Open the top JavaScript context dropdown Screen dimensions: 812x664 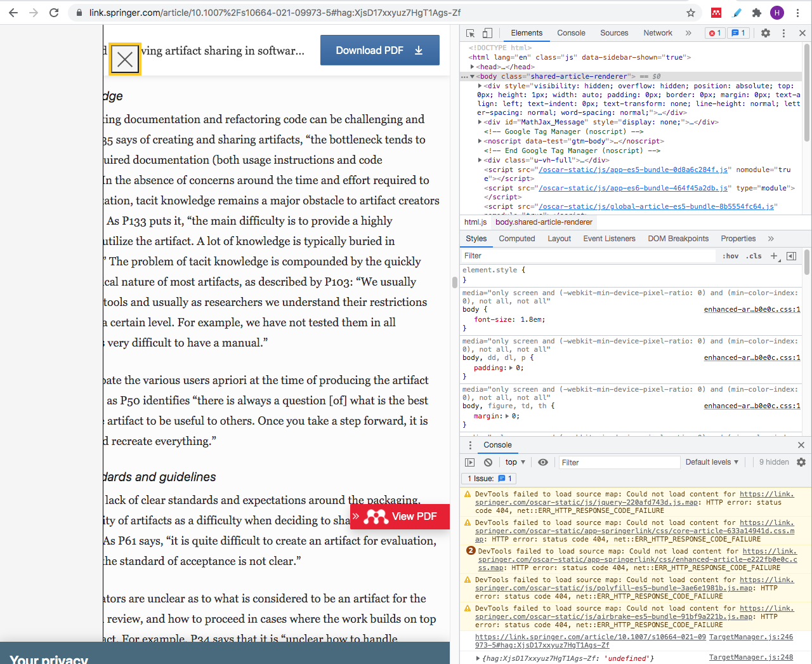pos(515,462)
